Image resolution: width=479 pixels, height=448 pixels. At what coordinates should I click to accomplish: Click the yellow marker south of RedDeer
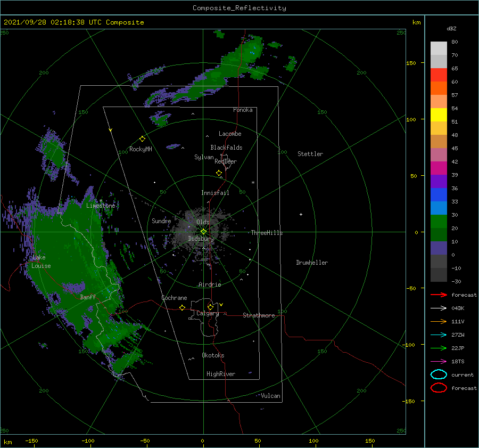[x=219, y=173]
